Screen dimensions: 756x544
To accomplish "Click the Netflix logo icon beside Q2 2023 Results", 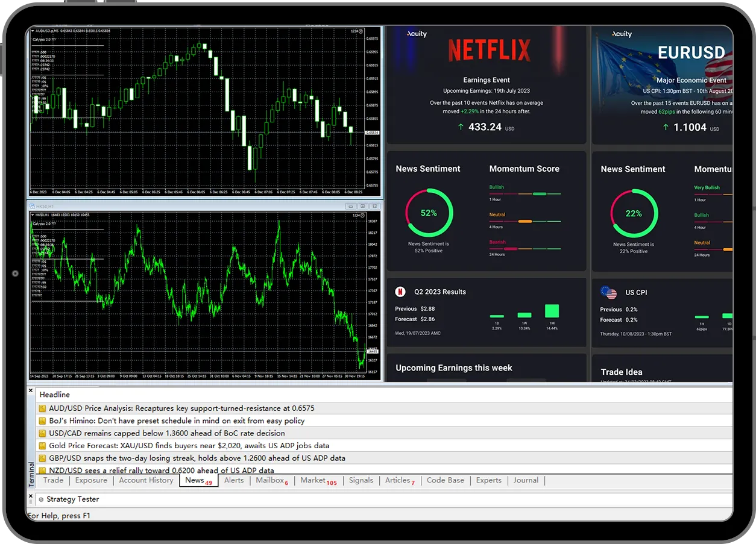I will click(x=400, y=292).
